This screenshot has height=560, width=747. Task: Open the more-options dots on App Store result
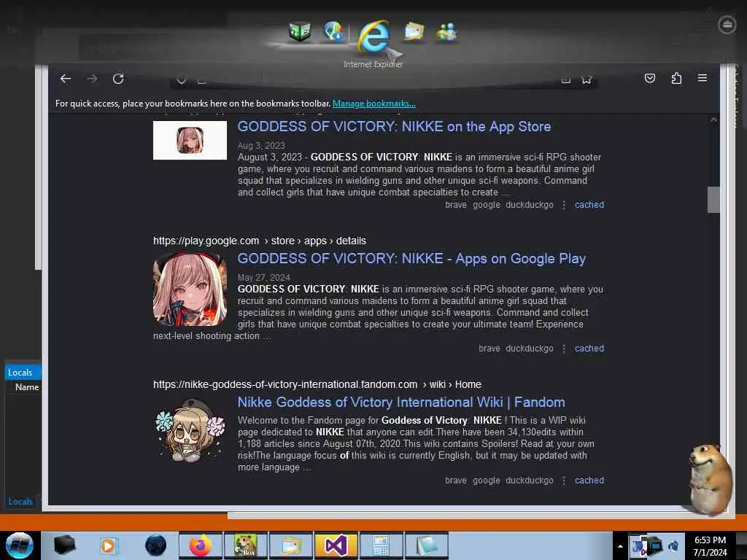pos(564,205)
